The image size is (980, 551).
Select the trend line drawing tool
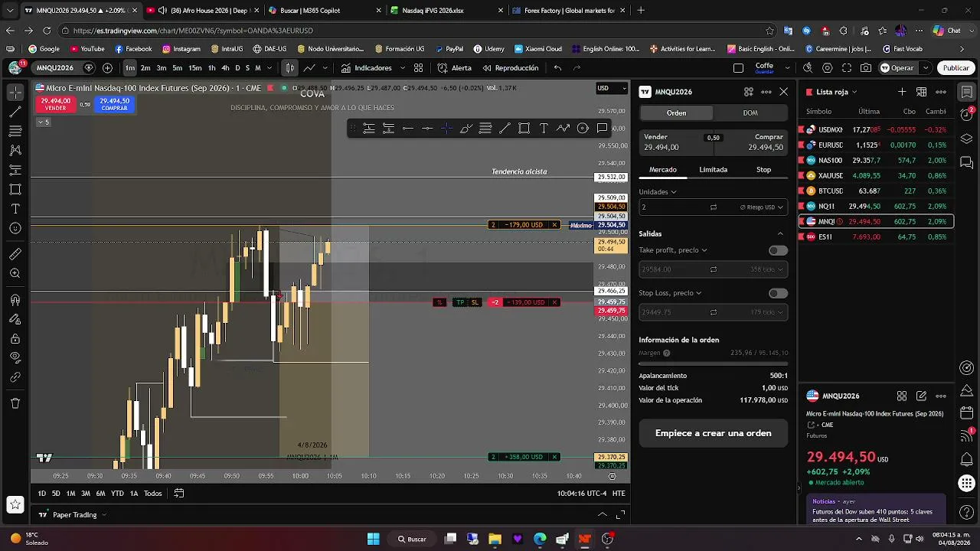point(15,112)
